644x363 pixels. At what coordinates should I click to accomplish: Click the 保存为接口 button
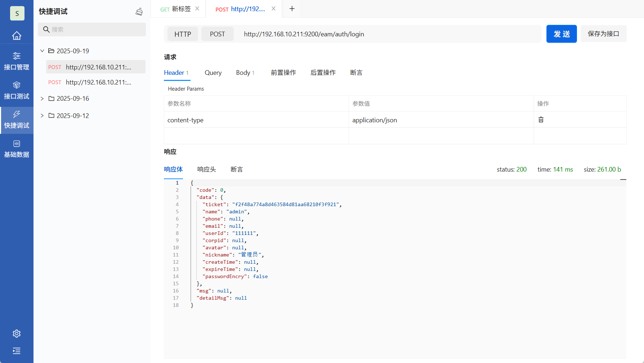coord(604,34)
